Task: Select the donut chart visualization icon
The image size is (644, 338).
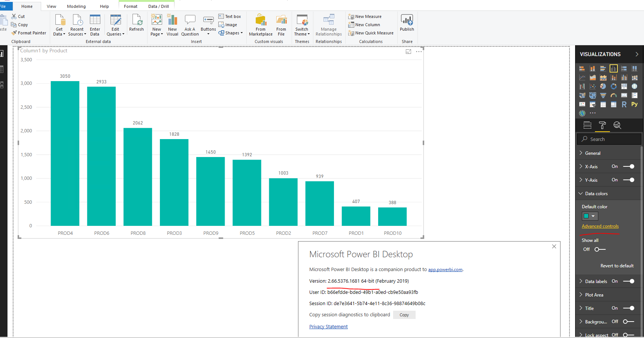Action: (614, 86)
